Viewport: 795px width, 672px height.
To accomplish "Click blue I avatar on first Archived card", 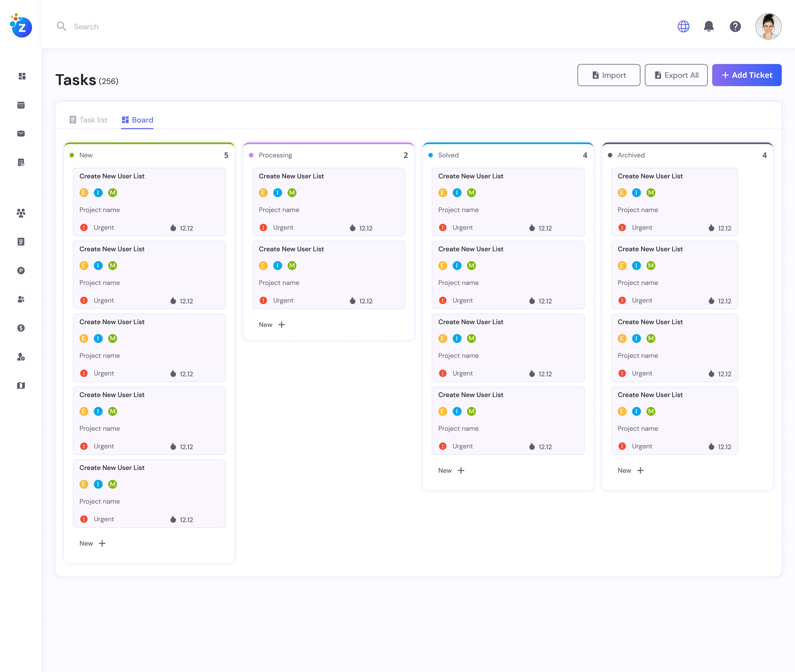I will coord(636,193).
